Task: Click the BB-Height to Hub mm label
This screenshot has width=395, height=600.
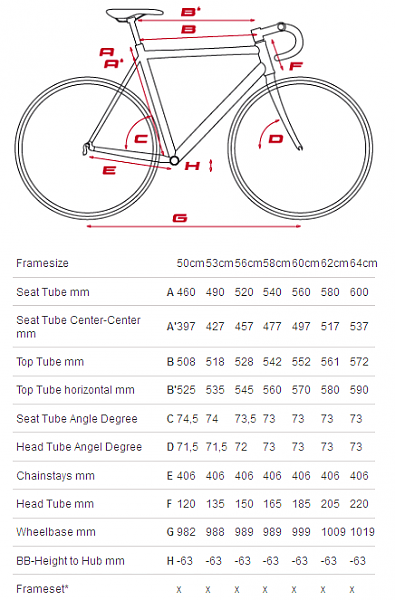Action: [70, 561]
